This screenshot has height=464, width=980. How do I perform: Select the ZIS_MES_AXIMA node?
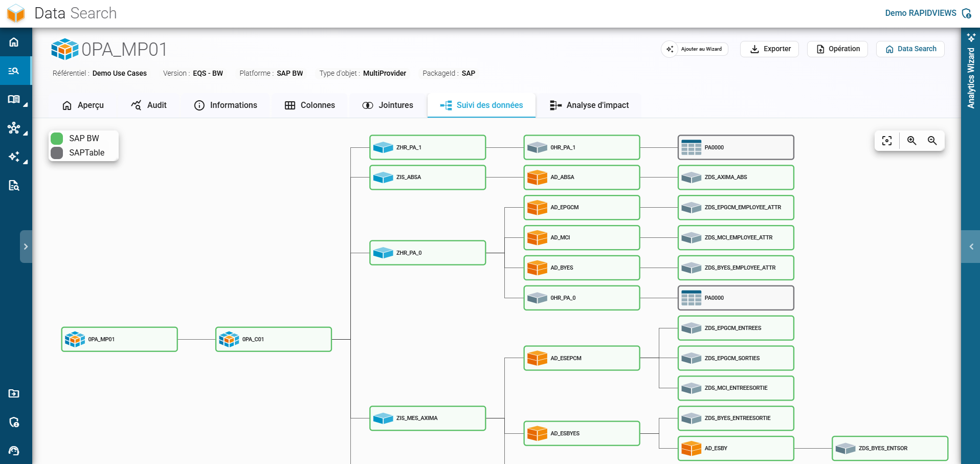tap(428, 418)
